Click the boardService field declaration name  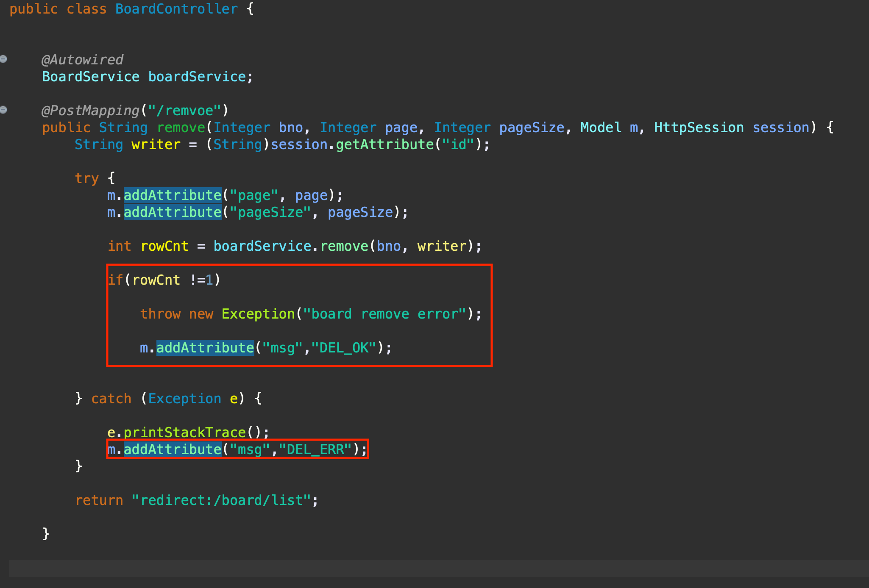tap(197, 77)
